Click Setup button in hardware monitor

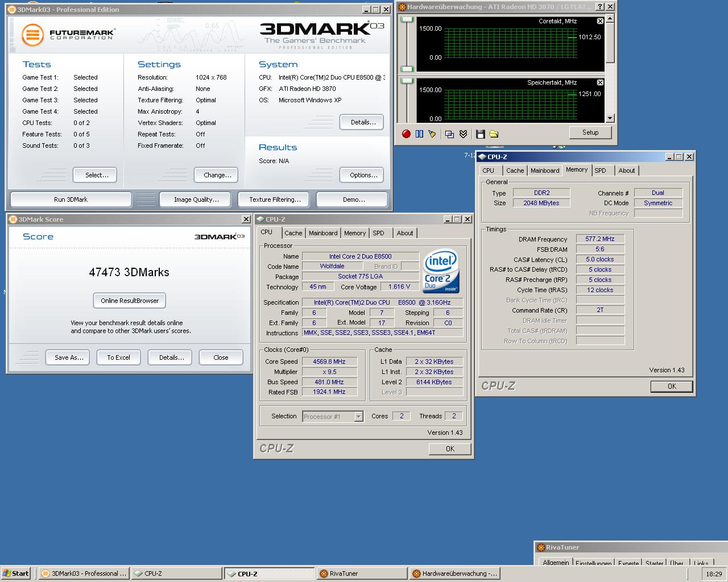[x=590, y=132]
